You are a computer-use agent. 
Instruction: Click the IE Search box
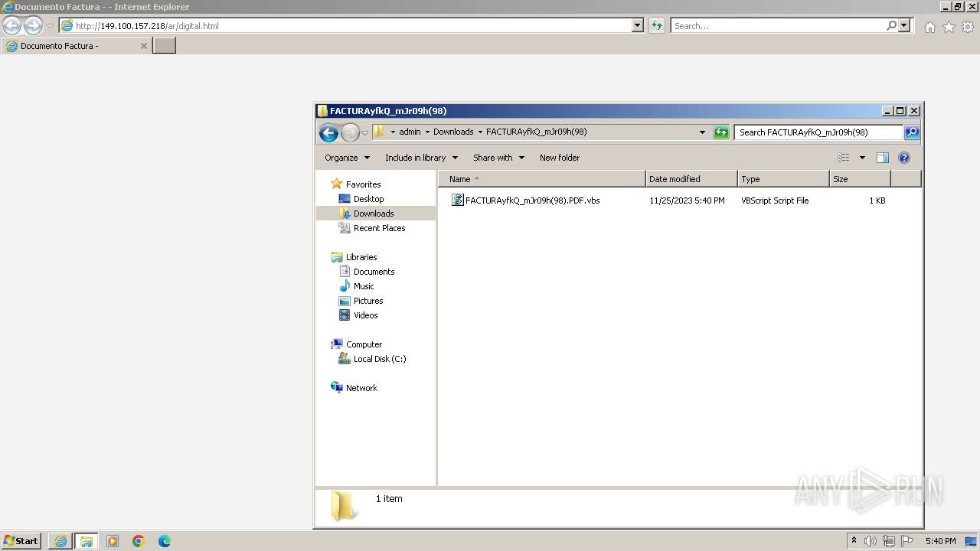(777, 25)
